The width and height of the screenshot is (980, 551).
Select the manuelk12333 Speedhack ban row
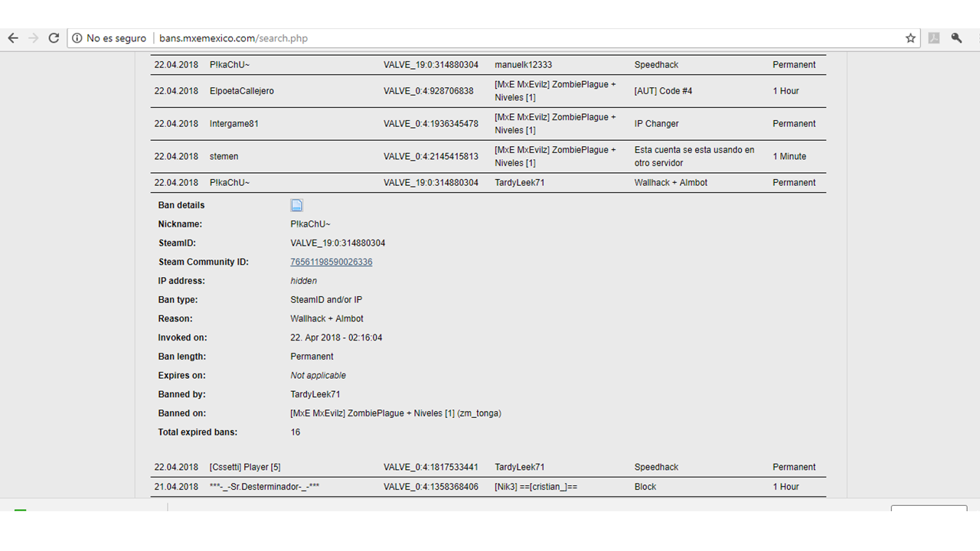(488, 65)
